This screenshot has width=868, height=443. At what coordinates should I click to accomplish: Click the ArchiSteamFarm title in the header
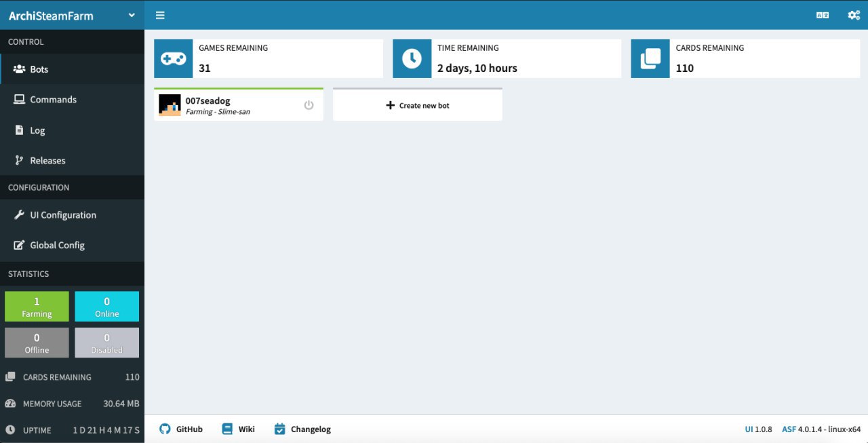point(51,16)
